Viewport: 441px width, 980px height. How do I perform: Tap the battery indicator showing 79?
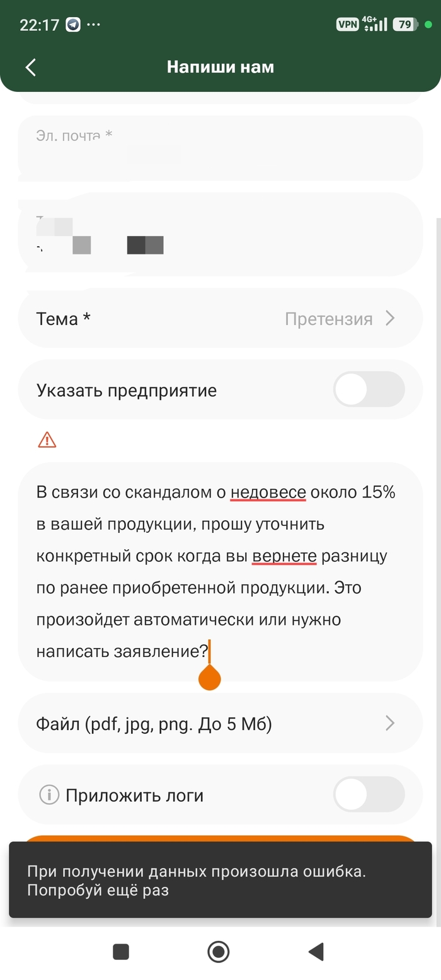click(x=404, y=25)
